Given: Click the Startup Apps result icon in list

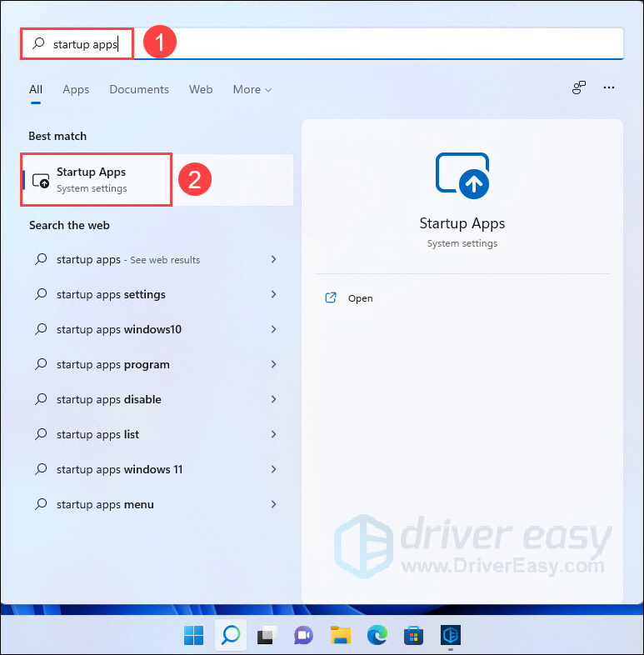Looking at the screenshot, I should pos(41,181).
